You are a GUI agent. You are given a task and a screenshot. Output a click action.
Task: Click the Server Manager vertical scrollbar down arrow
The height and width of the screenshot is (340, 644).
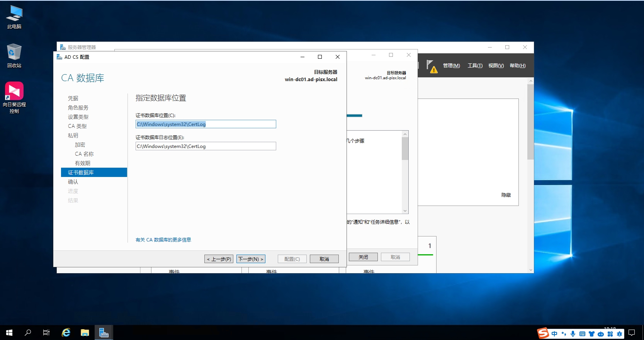(530, 270)
